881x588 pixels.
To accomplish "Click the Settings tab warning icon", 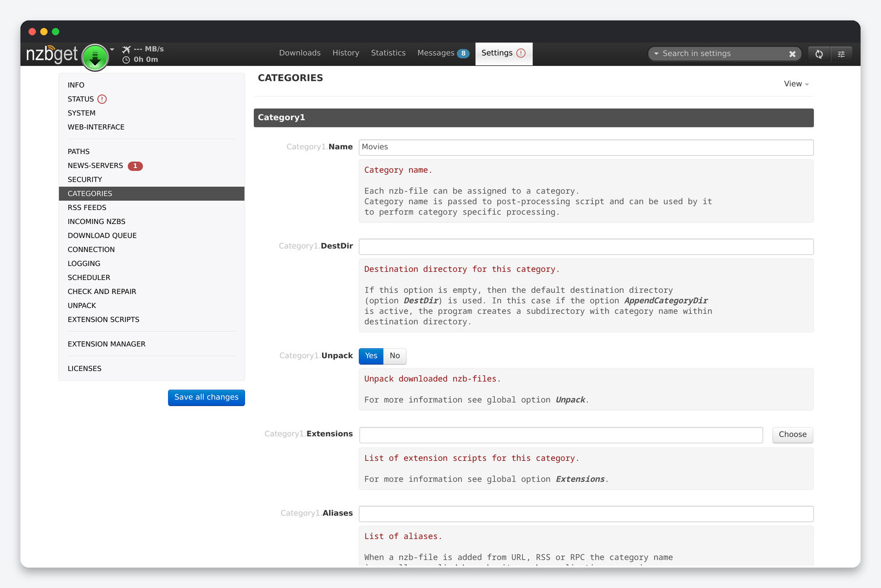I will pos(521,53).
